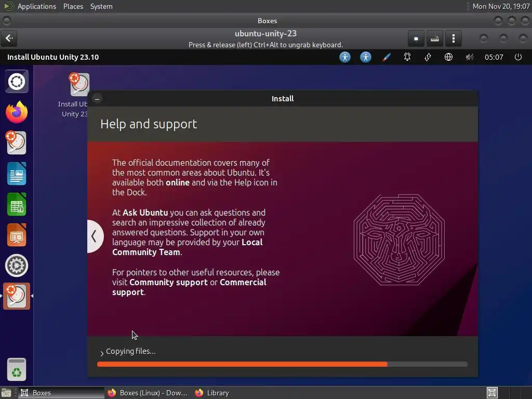Open the Trash icon in the dock
Viewport: 532px width, 399px height.
[17, 369]
